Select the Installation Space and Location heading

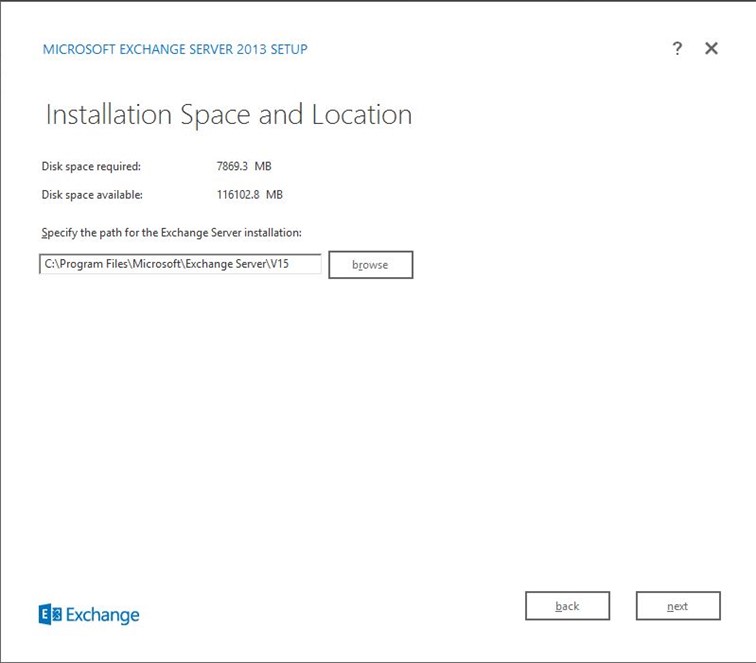pos(229,114)
